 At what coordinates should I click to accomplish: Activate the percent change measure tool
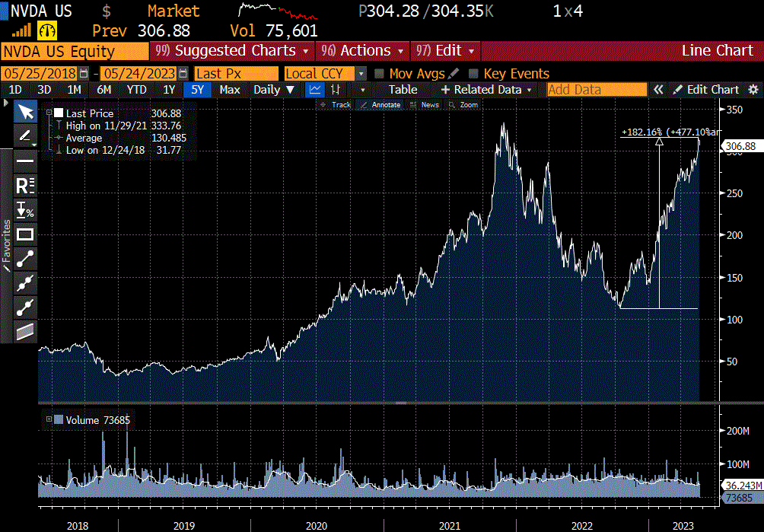25,211
